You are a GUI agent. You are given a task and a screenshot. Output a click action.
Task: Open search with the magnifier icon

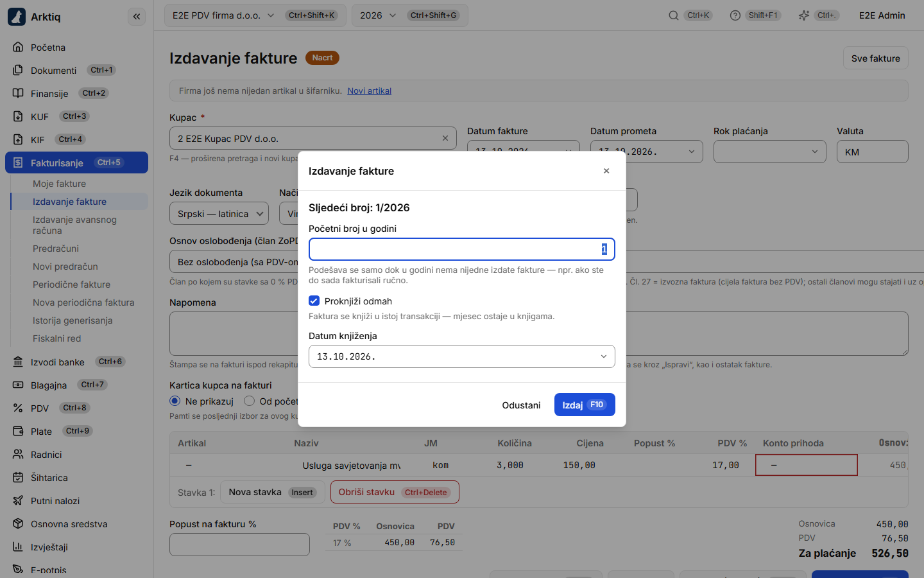[x=674, y=15]
